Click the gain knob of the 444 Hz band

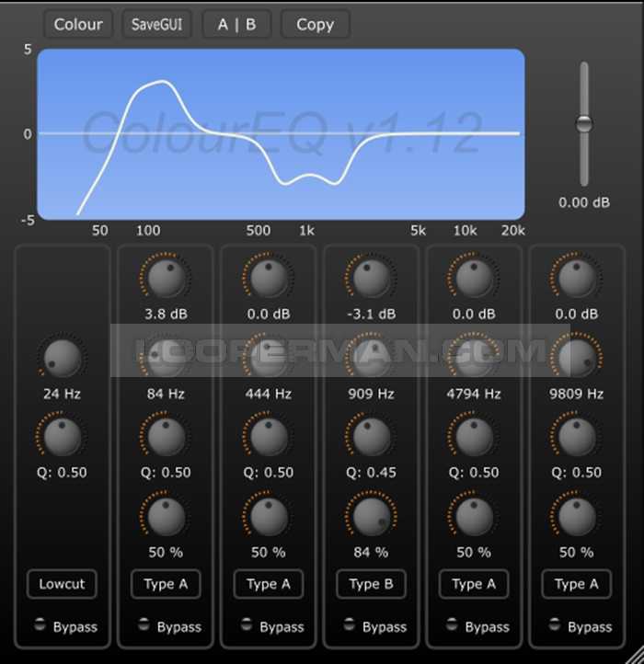pyautogui.click(x=269, y=279)
